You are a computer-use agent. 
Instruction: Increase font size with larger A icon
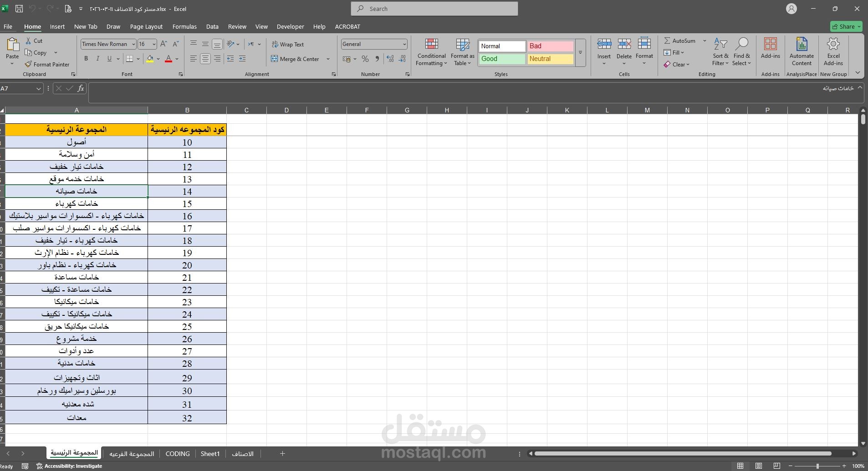pyautogui.click(x=163, y=44)
